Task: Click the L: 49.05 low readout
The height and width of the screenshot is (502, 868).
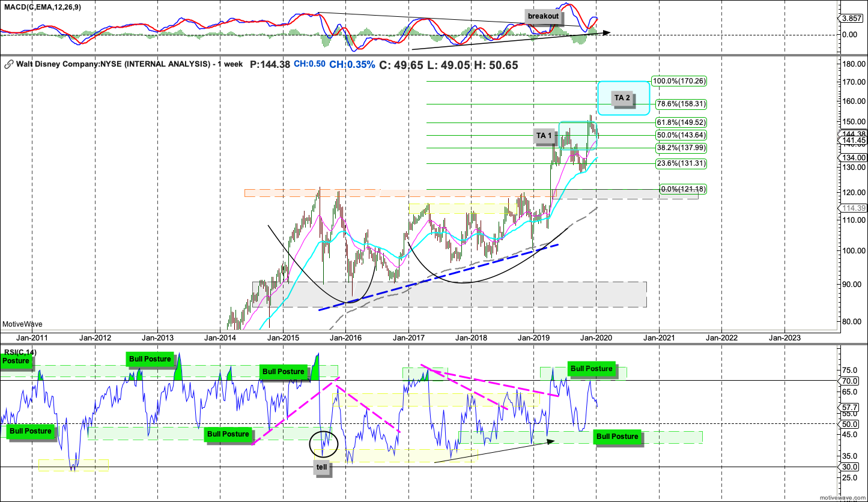Action: (x=450, y=65)
